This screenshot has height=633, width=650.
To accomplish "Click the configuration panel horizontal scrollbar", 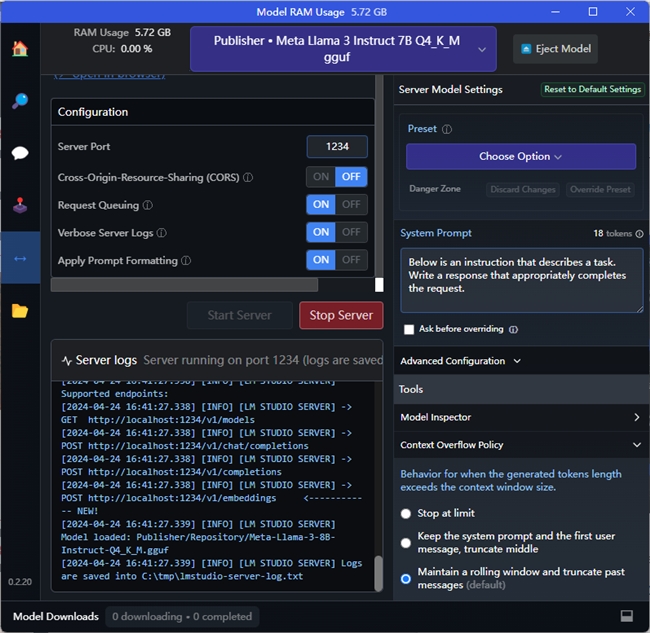I will pos(184,285).
